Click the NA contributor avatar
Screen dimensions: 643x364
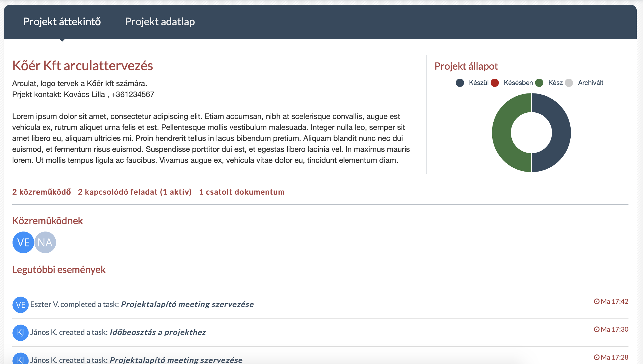45,242
